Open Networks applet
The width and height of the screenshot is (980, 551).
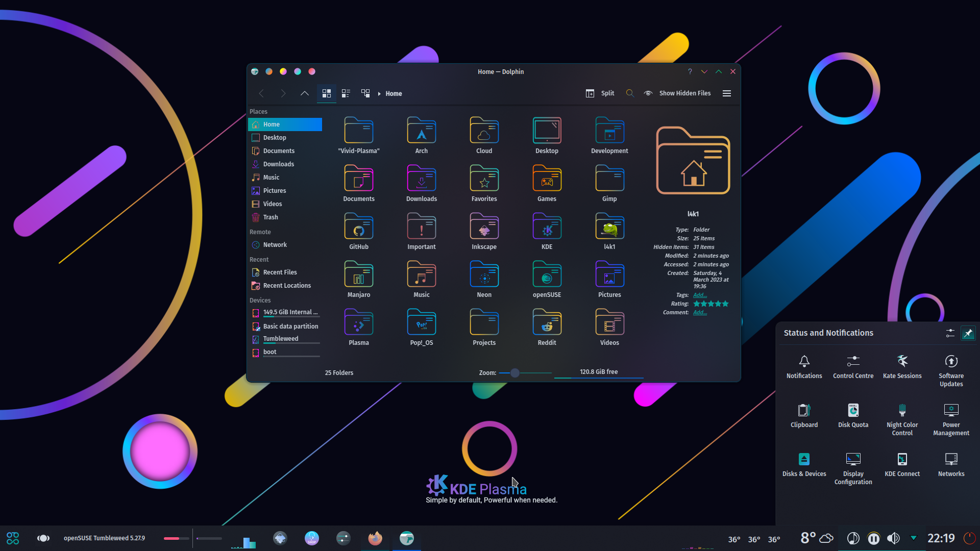tap(951, 465)
